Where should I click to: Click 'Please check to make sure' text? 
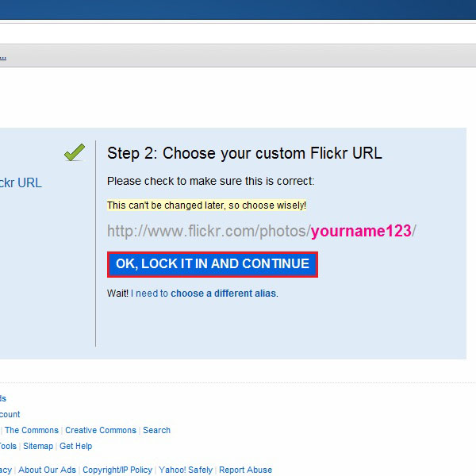(211, 181)
